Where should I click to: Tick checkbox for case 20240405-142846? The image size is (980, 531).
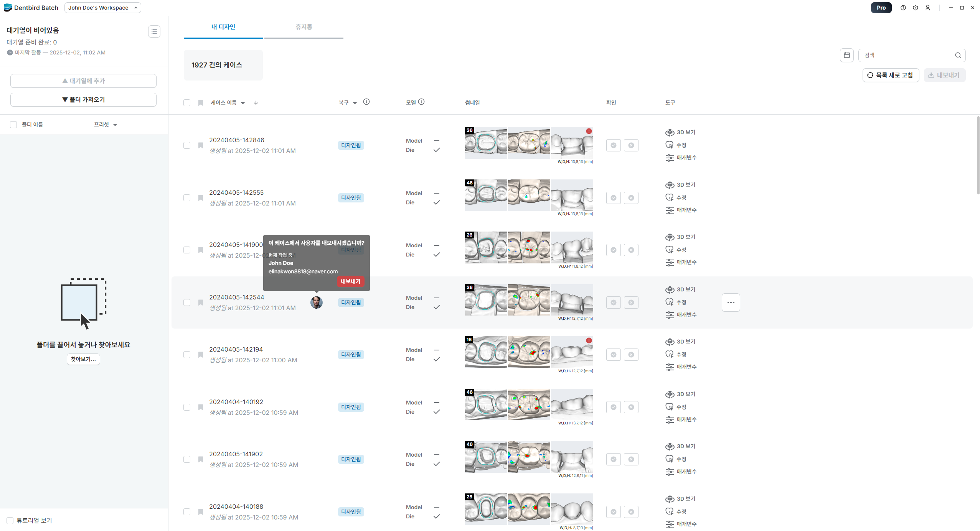187,145
